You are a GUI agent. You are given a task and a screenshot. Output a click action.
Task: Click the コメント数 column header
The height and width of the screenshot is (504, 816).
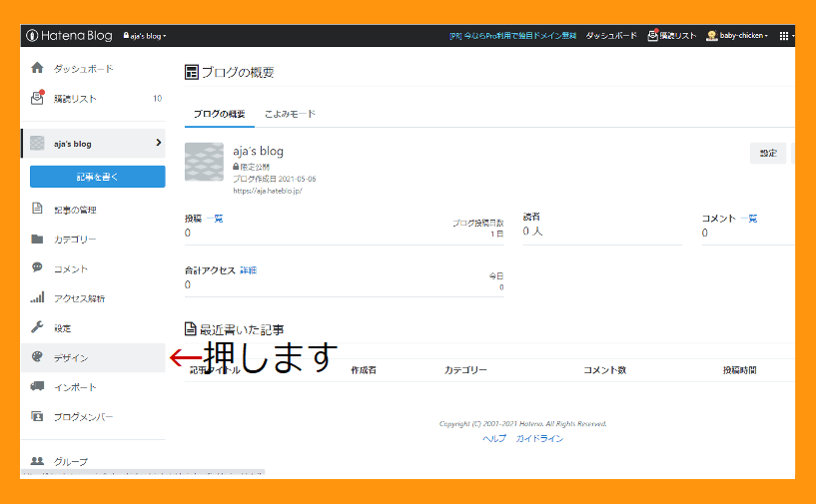click(x=604, y=370)
